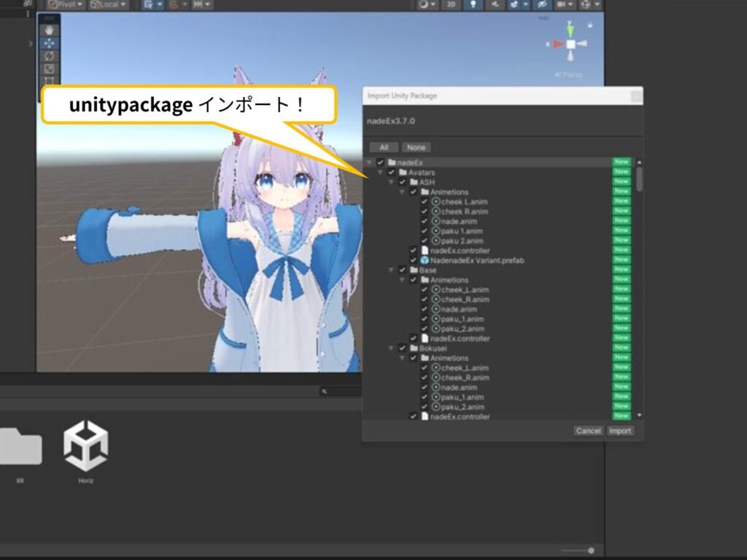The image size is (747, 560).
Task: Click the Project panel icon size slider
Action: click(x=590, y=551)
